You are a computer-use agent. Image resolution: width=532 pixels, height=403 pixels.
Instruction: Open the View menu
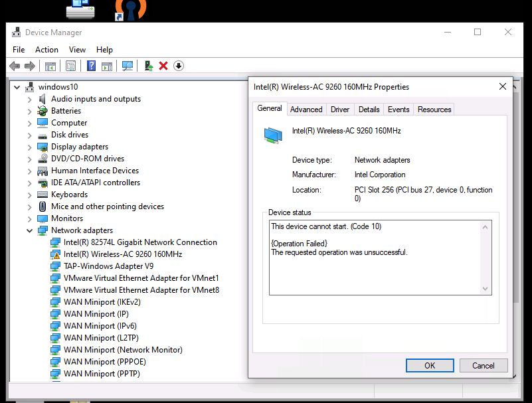click(x=77, y=50)
